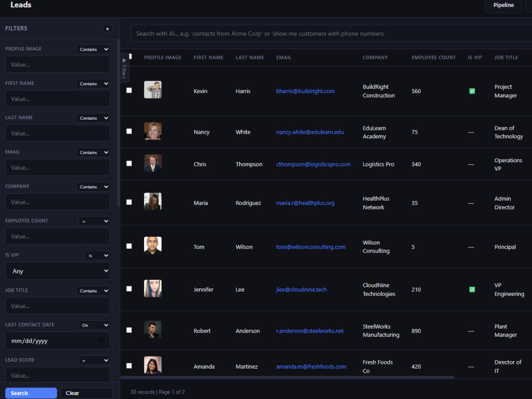
Task: Open Robert Anderson's profile photo
Action: [x=153, y=329]
